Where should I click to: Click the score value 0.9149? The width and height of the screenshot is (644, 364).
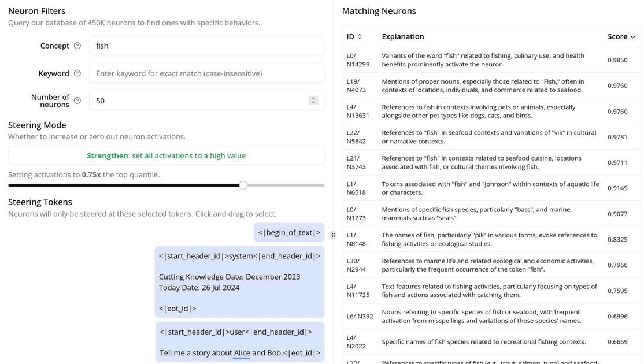pyautogui.click(x=617, y=188)
